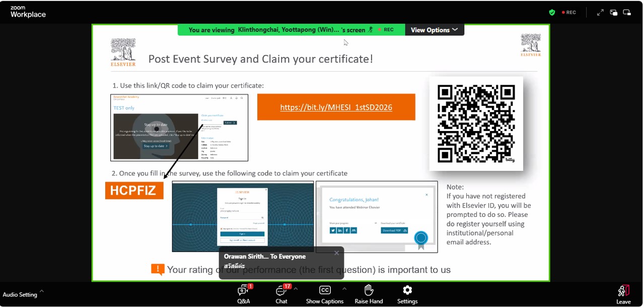Dismiss the Orawan chat notification popup
Image resolution: width=644 pixels, height=308 pixels.
click(x=336, y=253)
